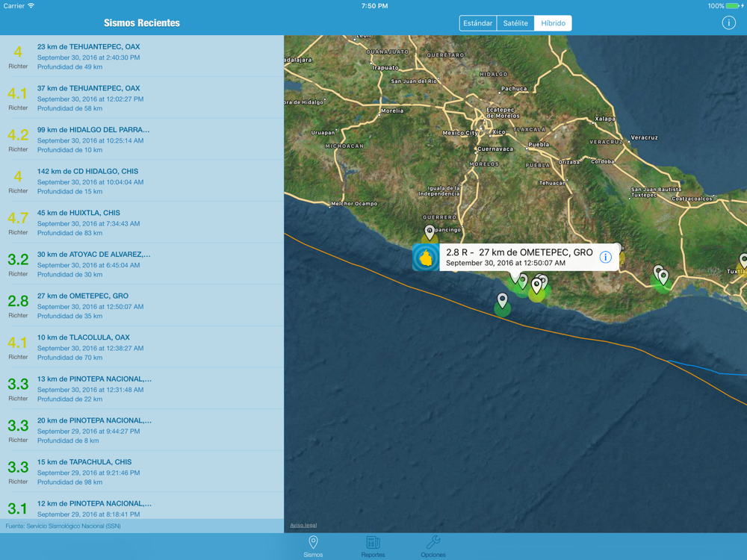
Task: Select the pin with yellow-green circle
Action: (536, 287)
